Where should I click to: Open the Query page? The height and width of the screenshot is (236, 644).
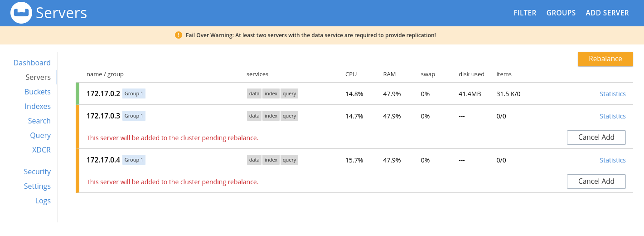point(40,135)
